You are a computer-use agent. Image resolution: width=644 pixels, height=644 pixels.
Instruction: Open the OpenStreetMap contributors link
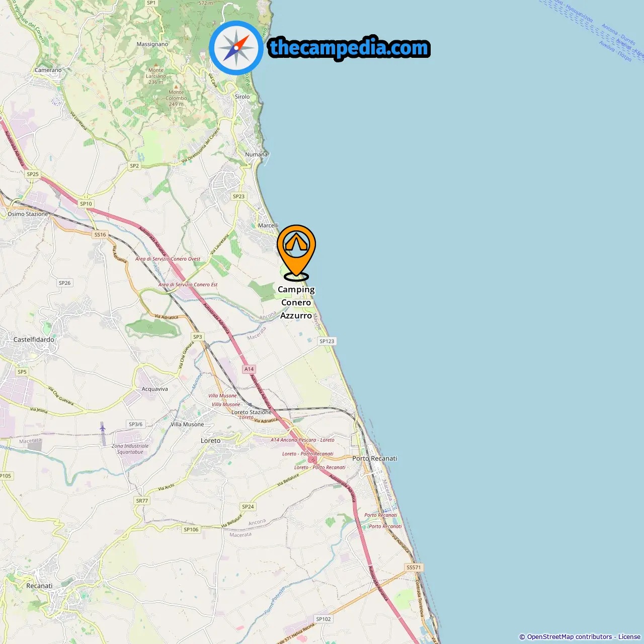(x=570, y=637)
